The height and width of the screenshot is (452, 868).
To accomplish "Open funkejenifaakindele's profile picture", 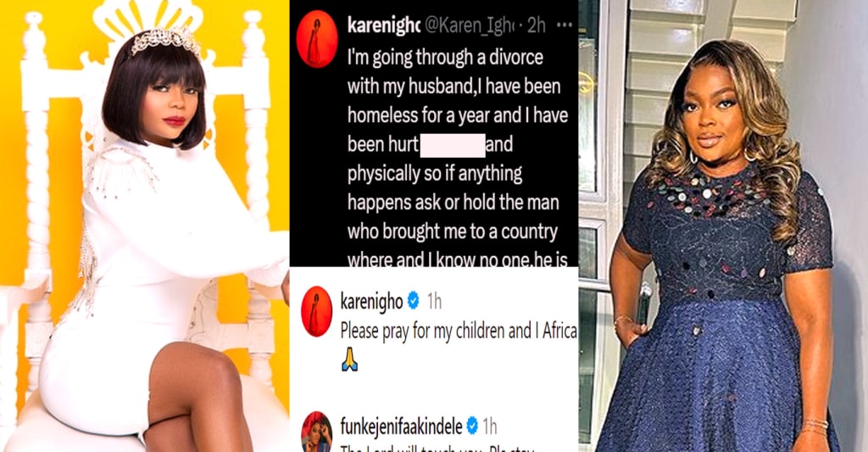I will coord(317,433).
